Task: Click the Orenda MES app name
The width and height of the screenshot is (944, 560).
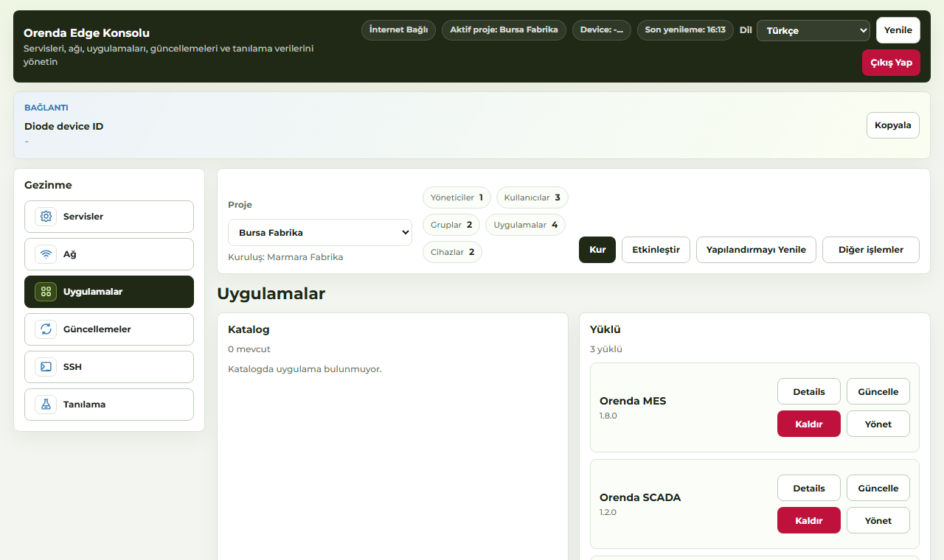Action: (x=633, y=401)
